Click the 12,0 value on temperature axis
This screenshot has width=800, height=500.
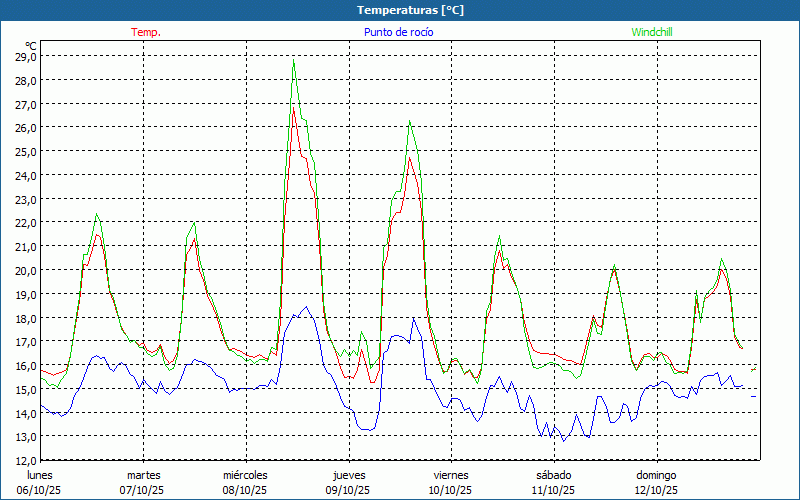[26, 460]
